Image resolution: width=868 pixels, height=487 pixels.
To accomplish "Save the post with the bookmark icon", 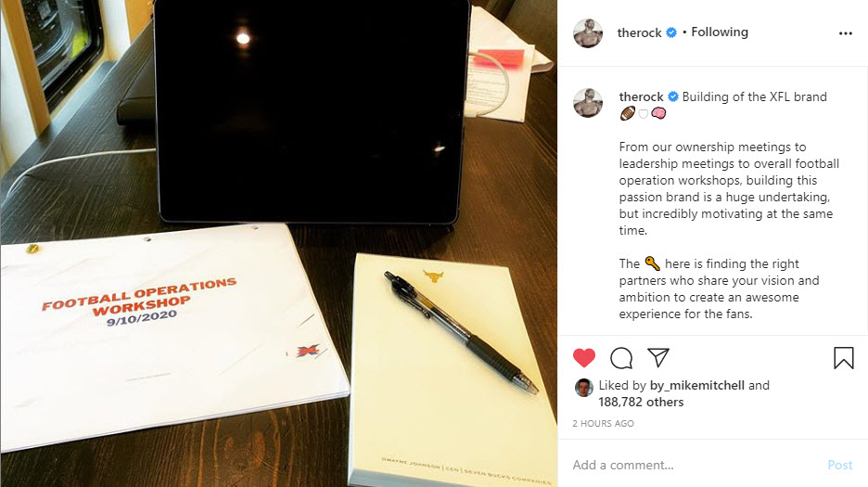I will 844,358.
